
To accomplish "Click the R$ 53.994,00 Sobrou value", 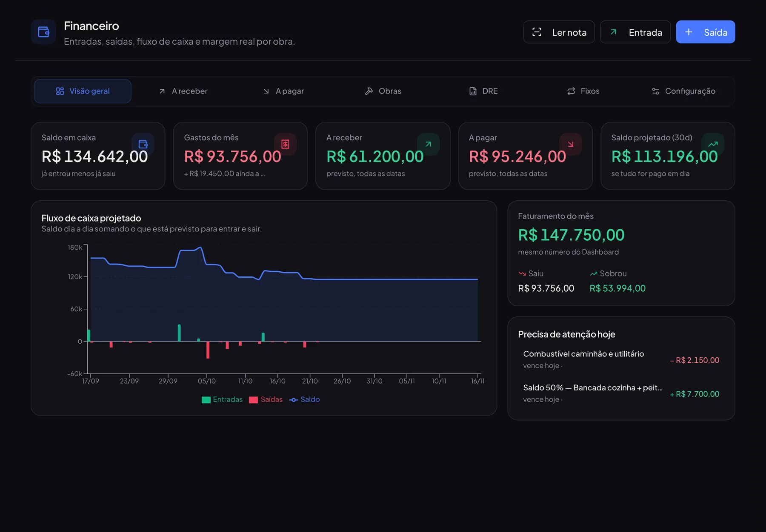I will (x=617, y=288).
